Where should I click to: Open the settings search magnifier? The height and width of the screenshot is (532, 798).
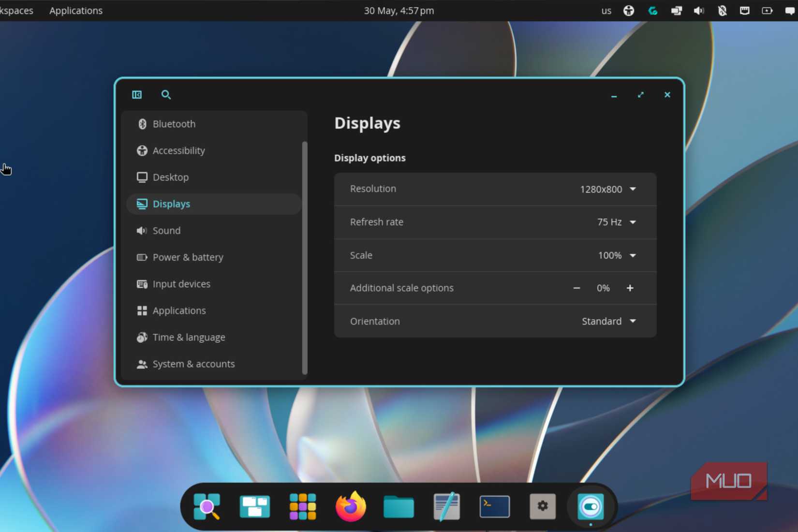tap(166, 95)
